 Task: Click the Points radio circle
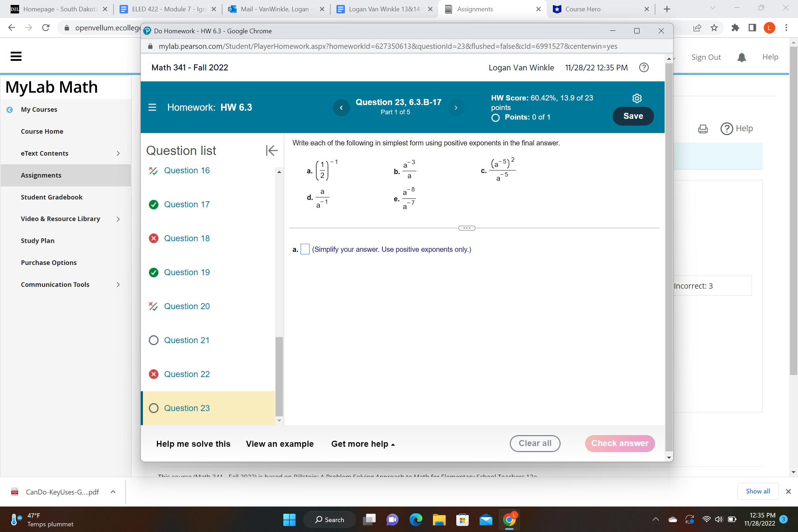(495, 117)
